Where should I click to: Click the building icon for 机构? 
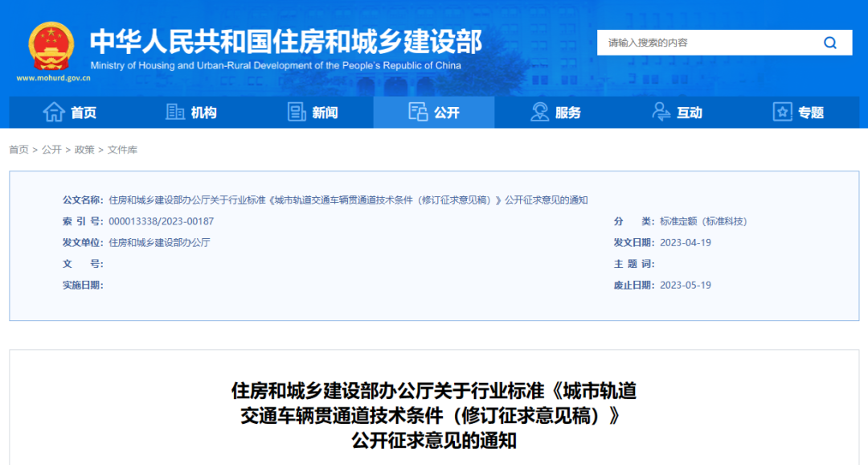[x=174, y=113]
